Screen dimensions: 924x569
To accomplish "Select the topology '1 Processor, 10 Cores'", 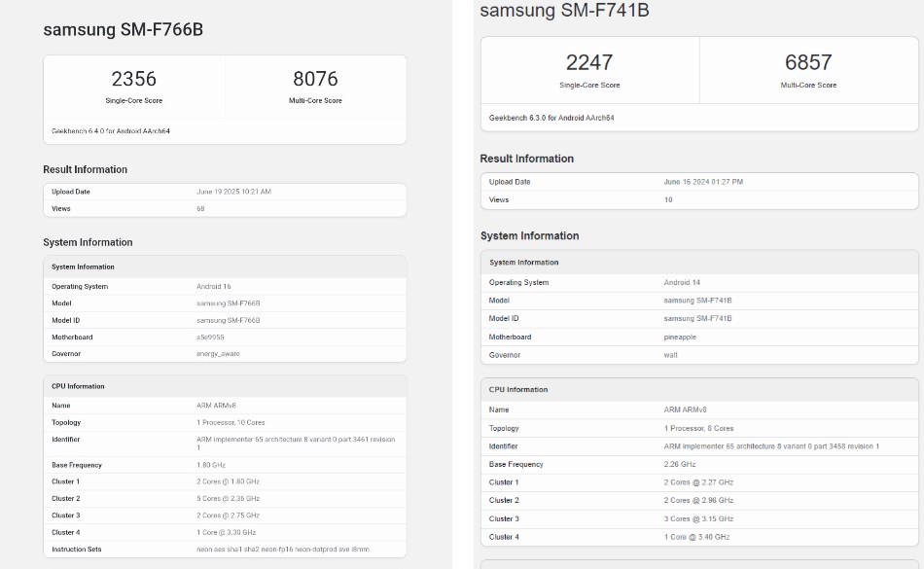I will click(231, 422).
